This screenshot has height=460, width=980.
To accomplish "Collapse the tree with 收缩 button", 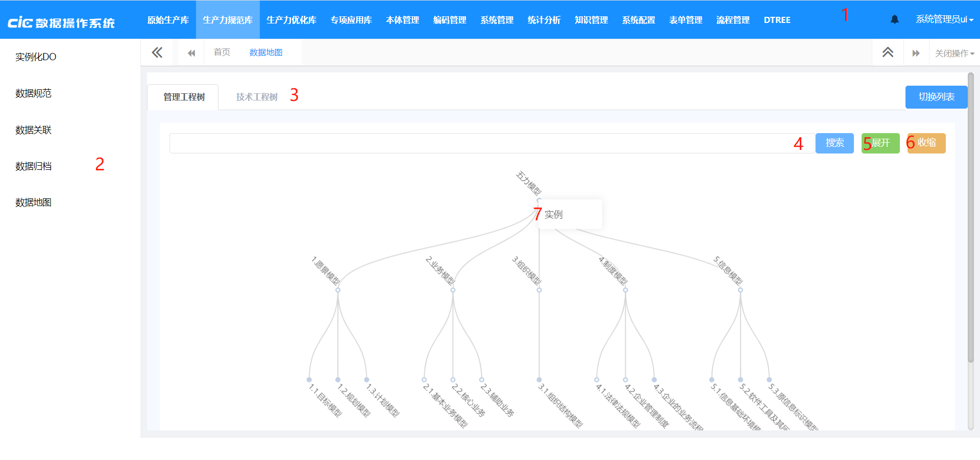I will [x=926, y=143].
